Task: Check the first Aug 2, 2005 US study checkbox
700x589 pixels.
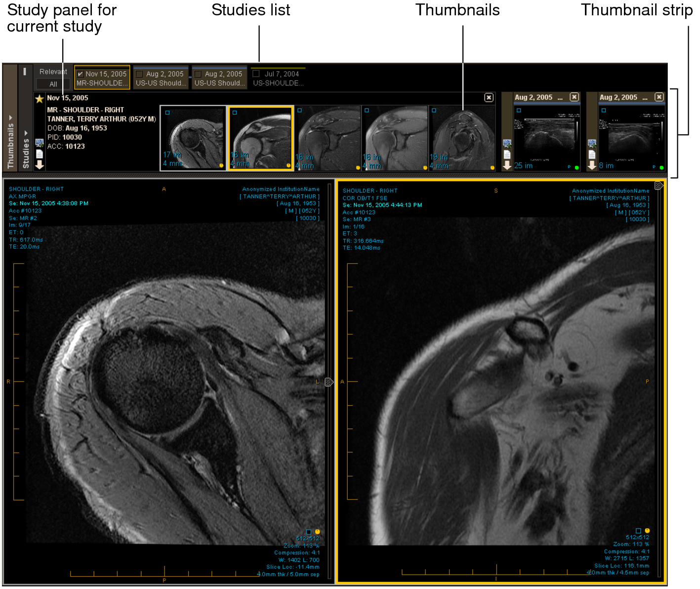Action: pyautogui.click(x=139, y=74)
